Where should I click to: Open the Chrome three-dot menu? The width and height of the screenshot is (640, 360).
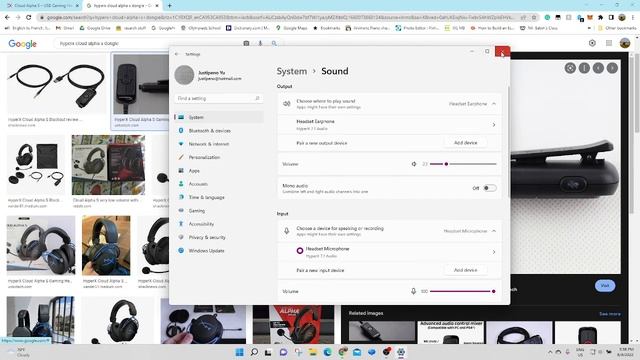(633, 18)
